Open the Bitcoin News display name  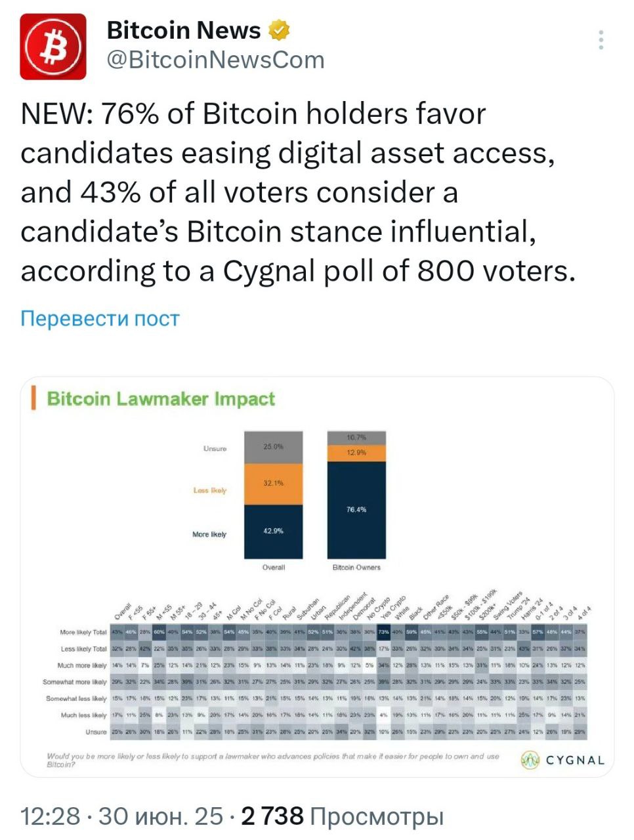pos(184,30)
